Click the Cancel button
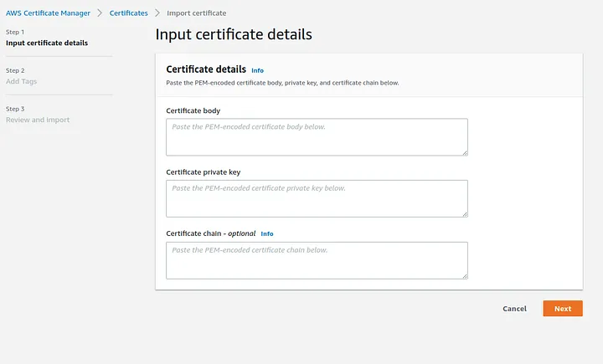603x364 pixels. click(x=514, y=309)
